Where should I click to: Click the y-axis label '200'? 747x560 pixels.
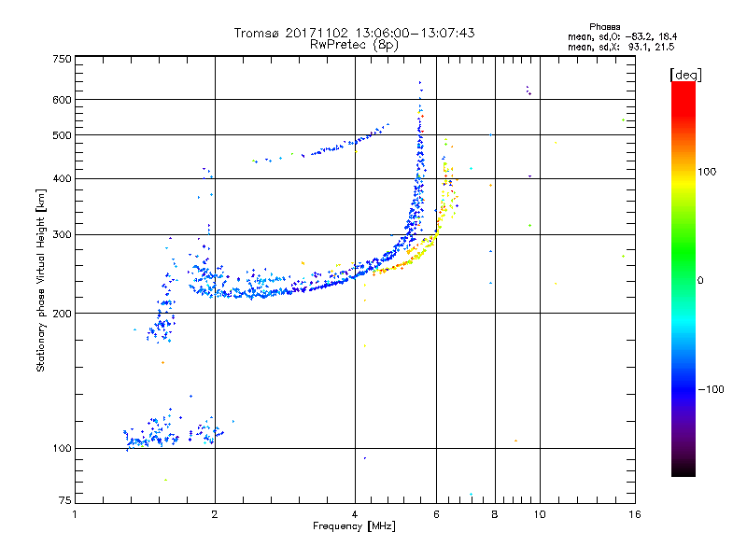[x=62, y=314]
